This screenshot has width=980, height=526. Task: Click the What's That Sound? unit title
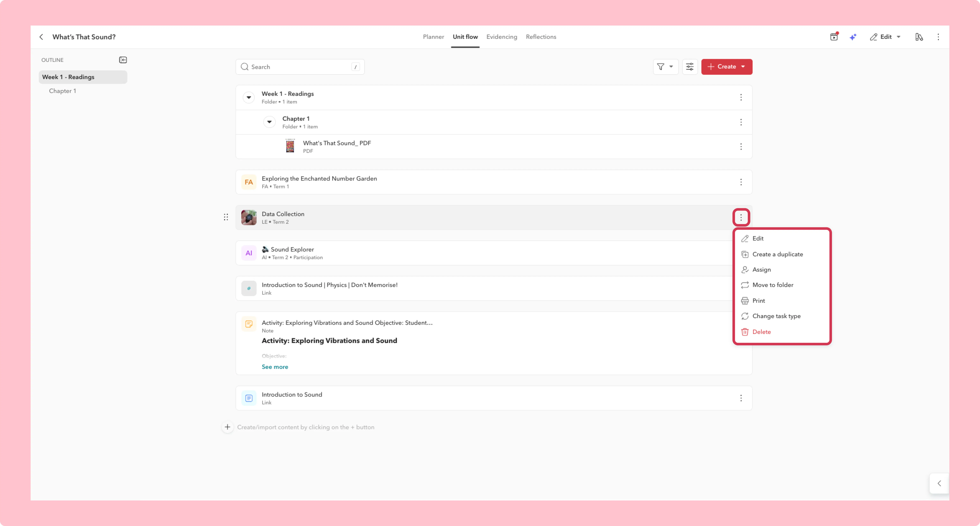(84, 37)
